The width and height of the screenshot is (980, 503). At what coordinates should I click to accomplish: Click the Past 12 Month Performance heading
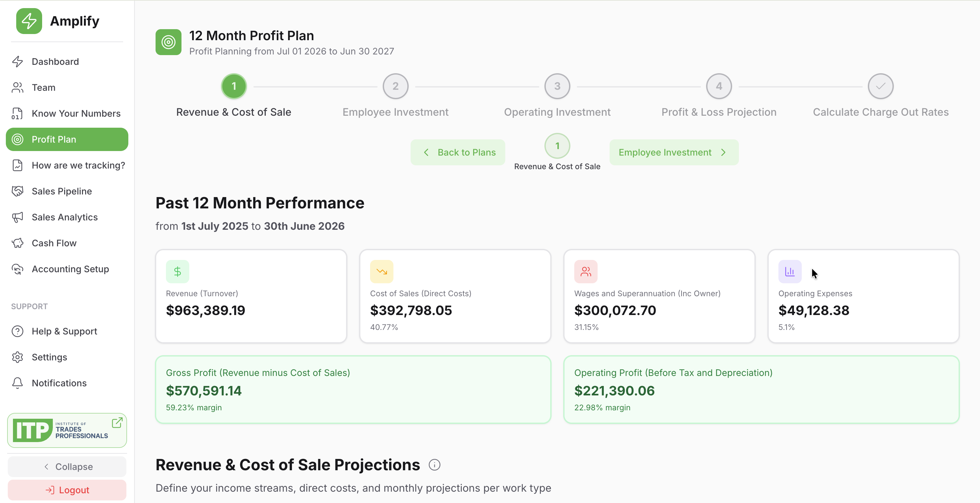click(260, 203)
